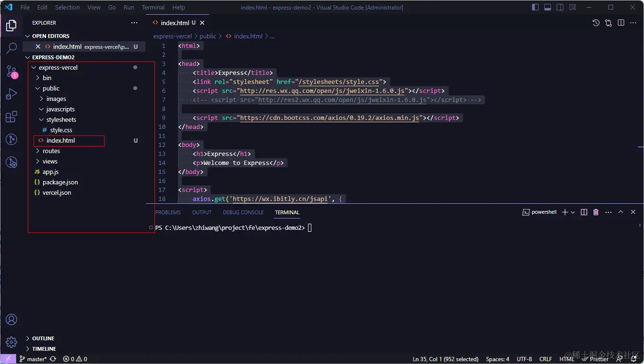644x364 pixels.
Task: Open the Extensions view
Action: click(x=11, y=117)
